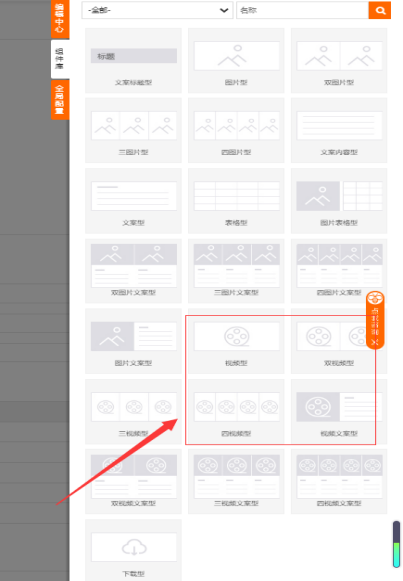Pick the 四图片文案型 four image text component

tap(339, 271)
